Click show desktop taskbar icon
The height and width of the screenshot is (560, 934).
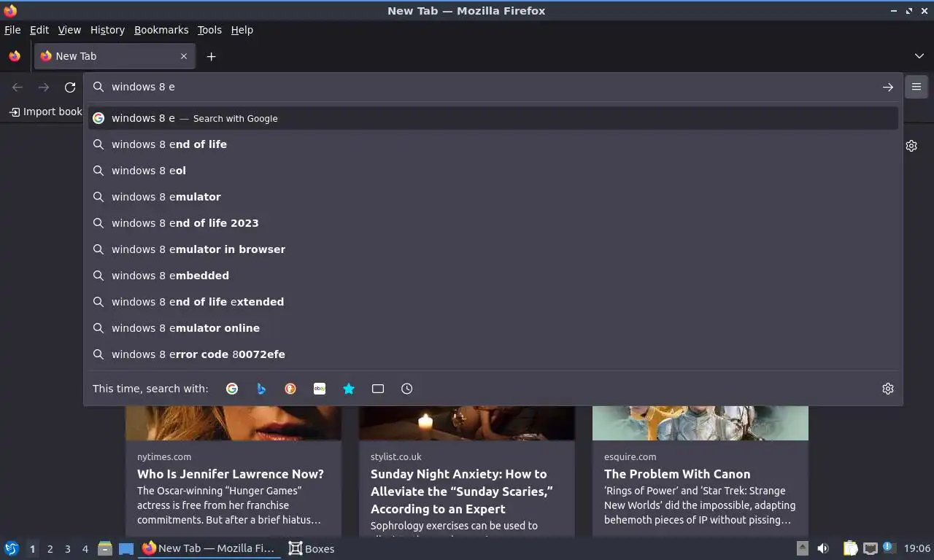(126, 548)
